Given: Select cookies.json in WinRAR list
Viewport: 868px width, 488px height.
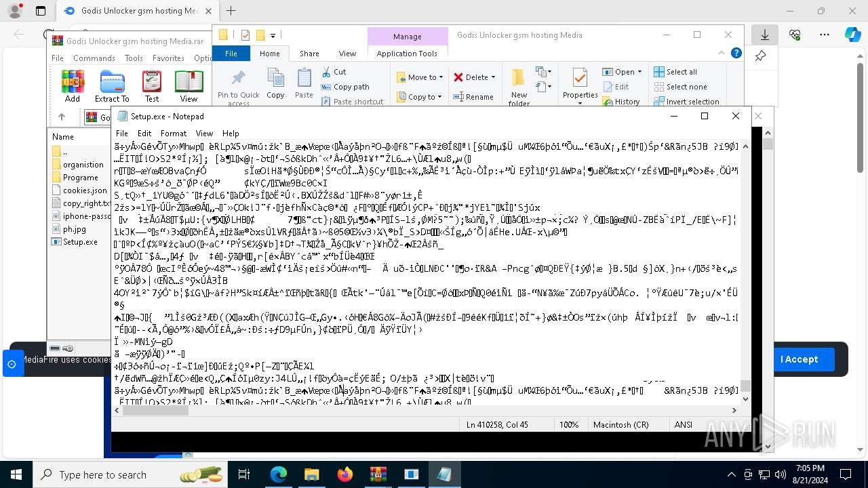Looking at the screenshot, I should (x=79, y=190).
